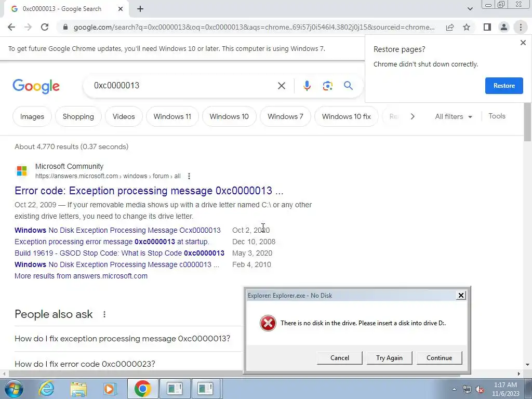This screenshot has width=532, height=399.
Task: Click the forward navigation arrow
Action: pyautogui.click(x=28, y=27)
